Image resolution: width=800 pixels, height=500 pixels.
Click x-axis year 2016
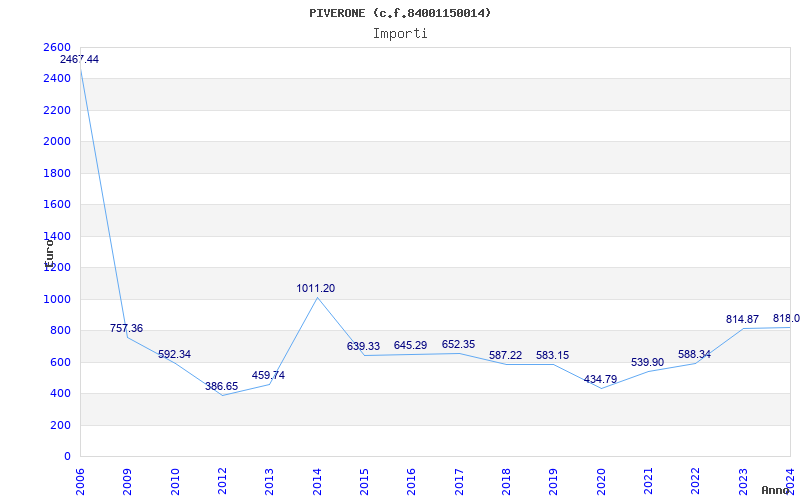pos(412,481)
